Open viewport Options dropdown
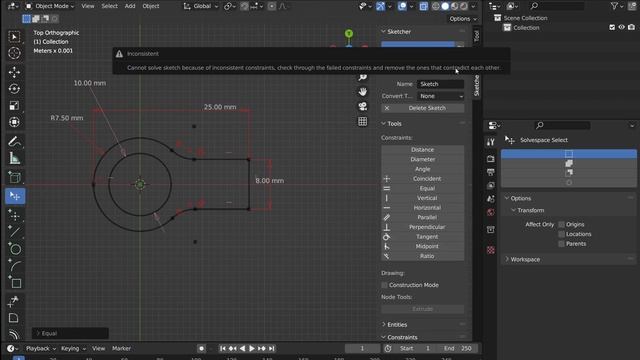The width and height of the screenshot is (640, 360). pyautogui.click(x=463, y=19)
